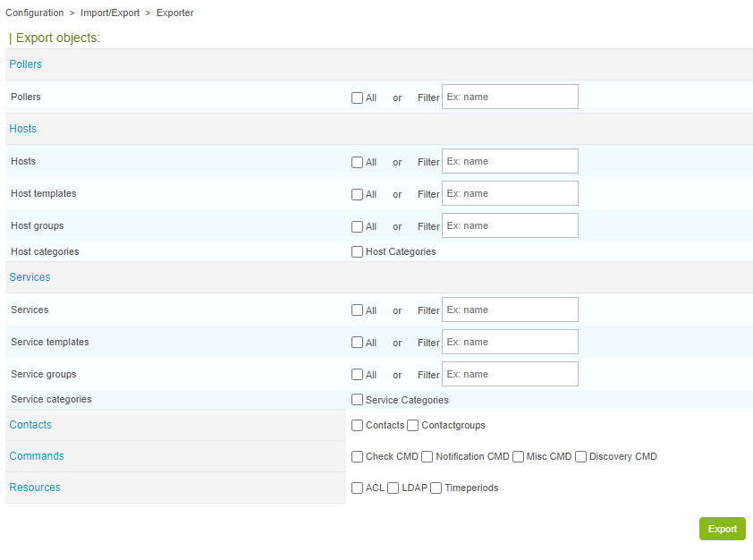Check the Notification CMD option
The width and height of the screenshot is (753, 560).
427,457
